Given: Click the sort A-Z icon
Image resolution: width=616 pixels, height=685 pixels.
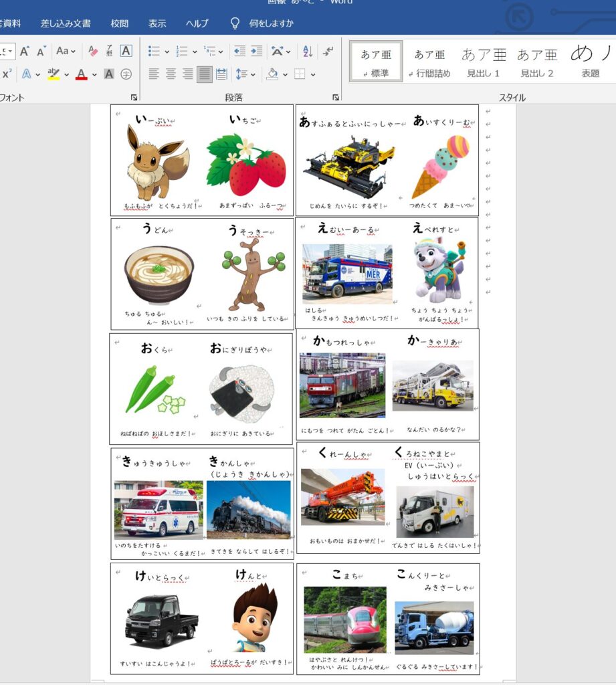Looking at the screenshot, I should pos(307,52).
